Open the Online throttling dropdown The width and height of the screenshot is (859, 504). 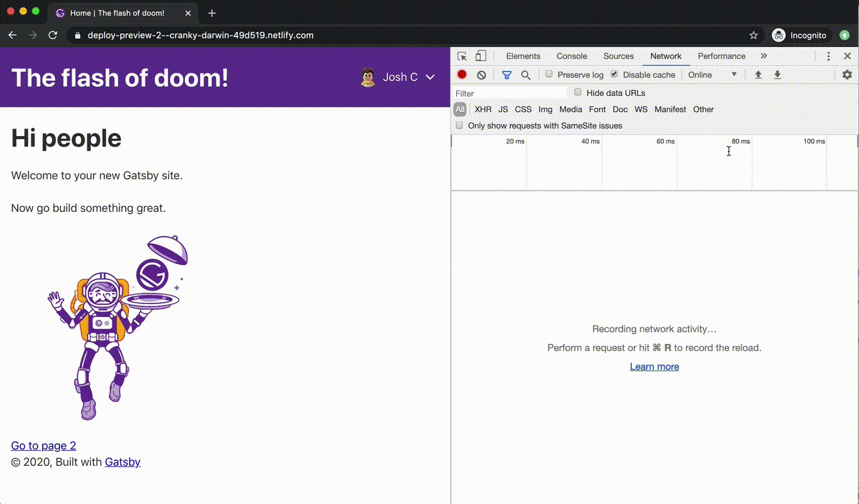(712, 75)
